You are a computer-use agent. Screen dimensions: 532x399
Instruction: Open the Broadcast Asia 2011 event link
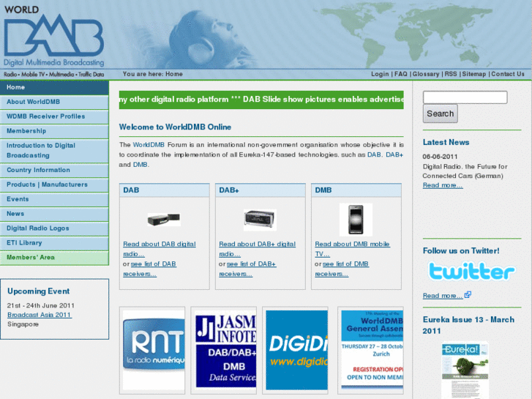40,315
